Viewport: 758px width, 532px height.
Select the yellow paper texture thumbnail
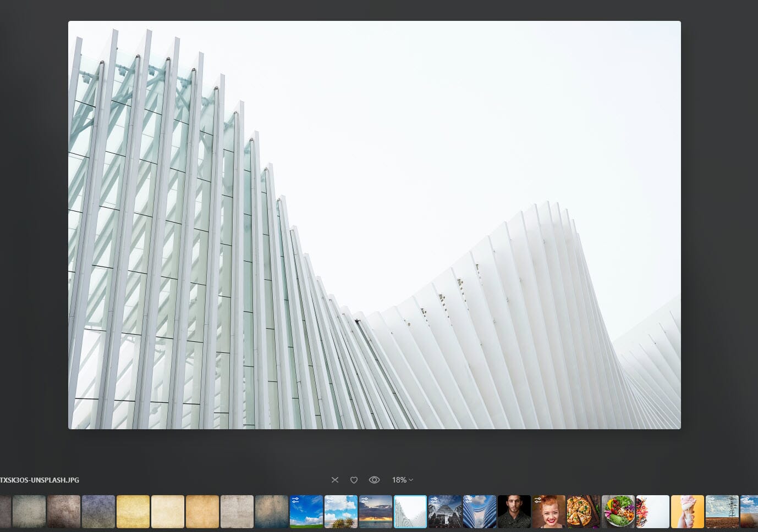[x=133, y=512]
